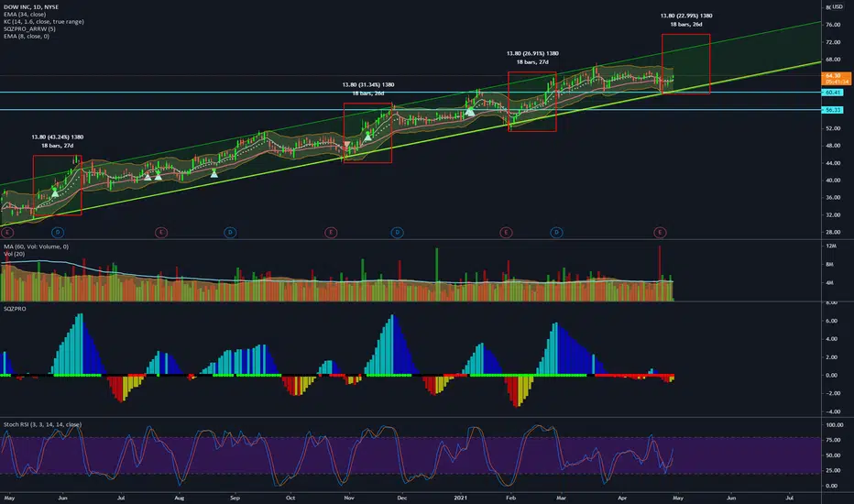Click the cyan 60.41 price label
The width and height of the screenshot is (854, 504).
tap(833, 93)
